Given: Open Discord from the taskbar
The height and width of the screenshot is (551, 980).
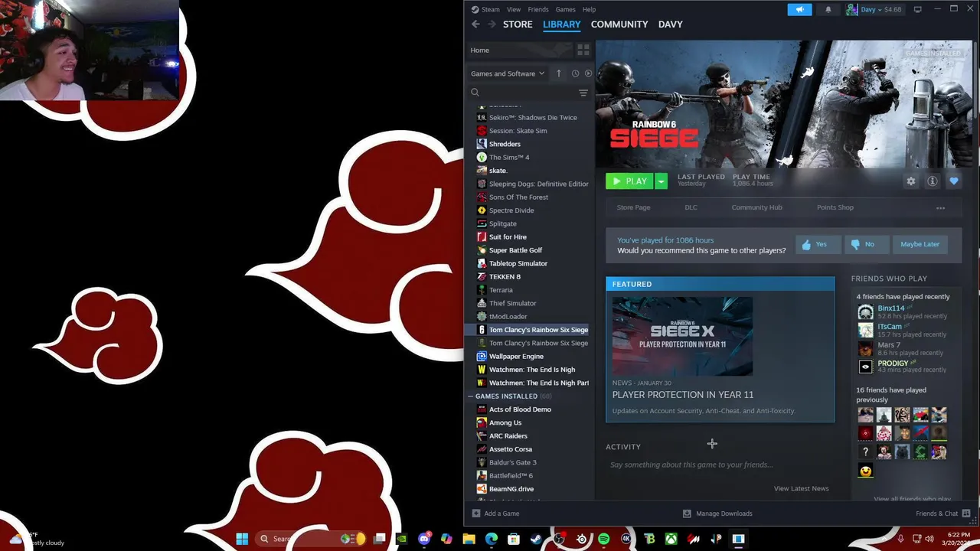Looking at the screenshot, I should (x=424, y=539).
